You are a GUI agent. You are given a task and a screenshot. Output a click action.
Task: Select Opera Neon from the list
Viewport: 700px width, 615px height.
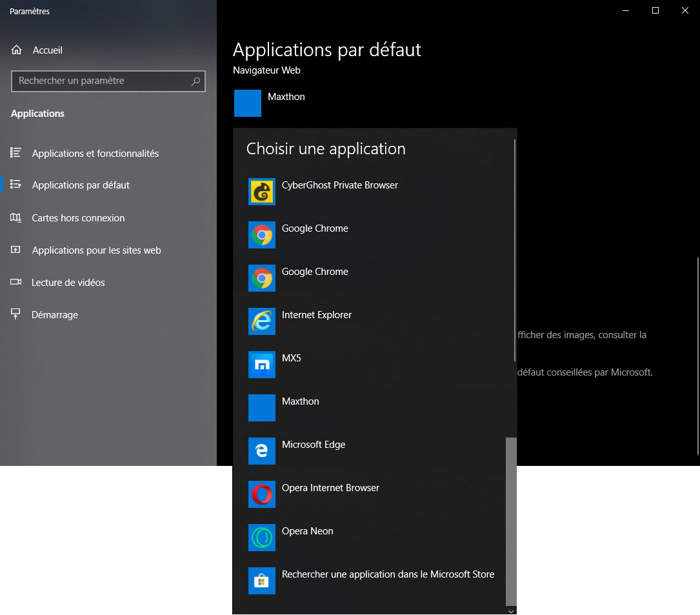pyautogui.click(x=374, y=538)
